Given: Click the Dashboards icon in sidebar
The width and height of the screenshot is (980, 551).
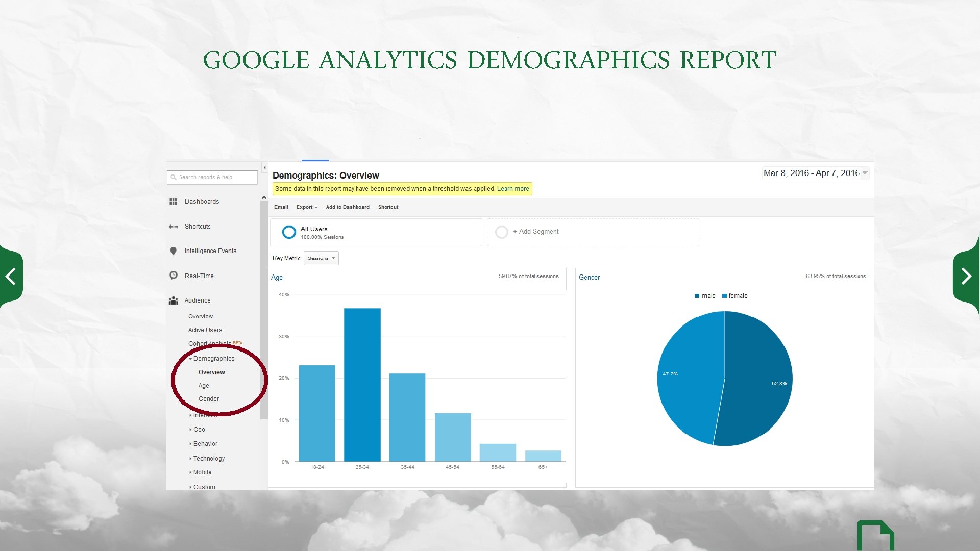Looking at the screenshot, I should 174,201.
